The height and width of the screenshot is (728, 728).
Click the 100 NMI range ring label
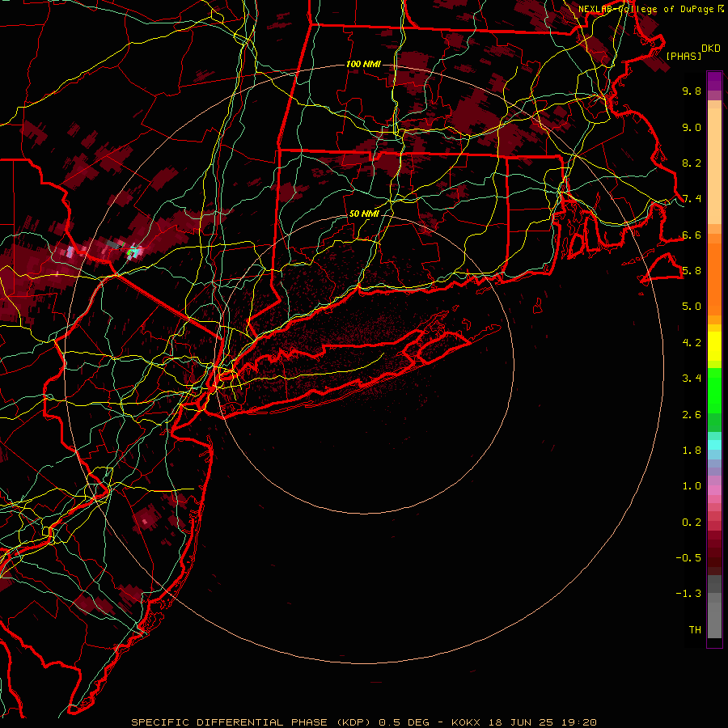(x=363, y=64)
